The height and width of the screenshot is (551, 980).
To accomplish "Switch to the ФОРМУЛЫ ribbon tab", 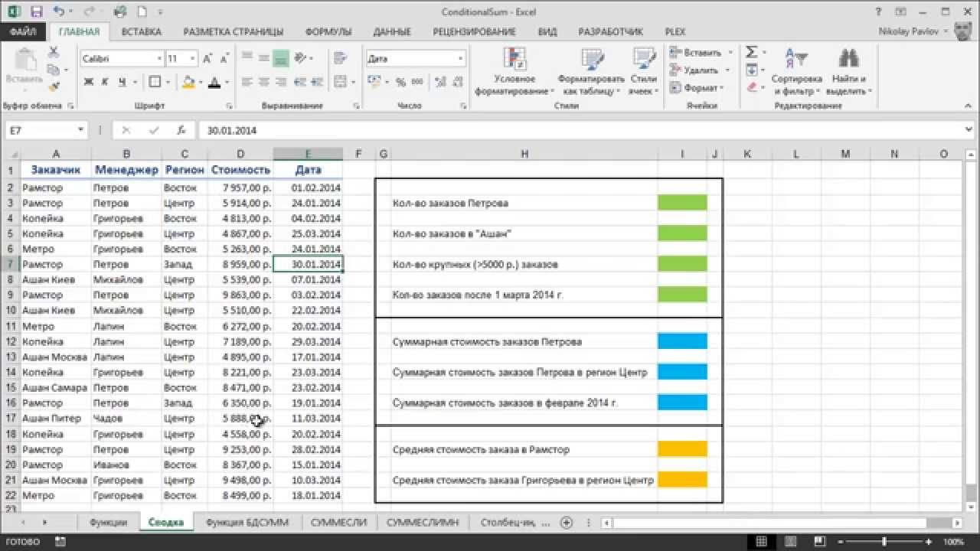I will [328, 31].
